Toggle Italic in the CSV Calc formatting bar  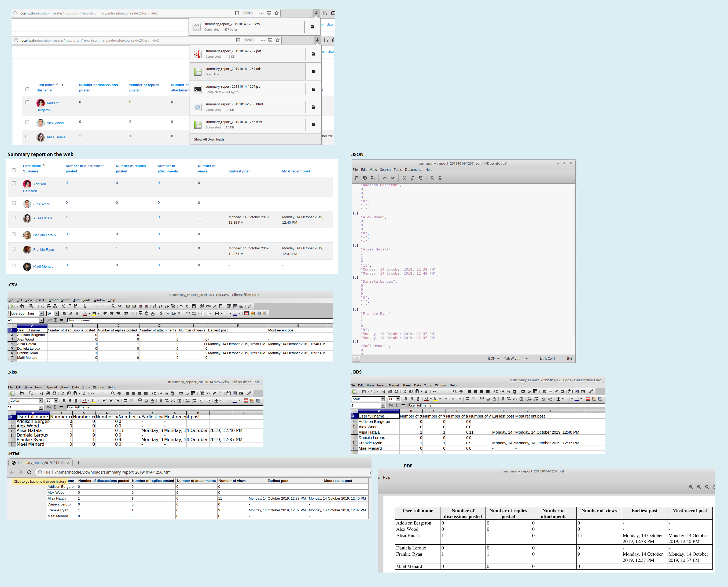tap(70, 313)
